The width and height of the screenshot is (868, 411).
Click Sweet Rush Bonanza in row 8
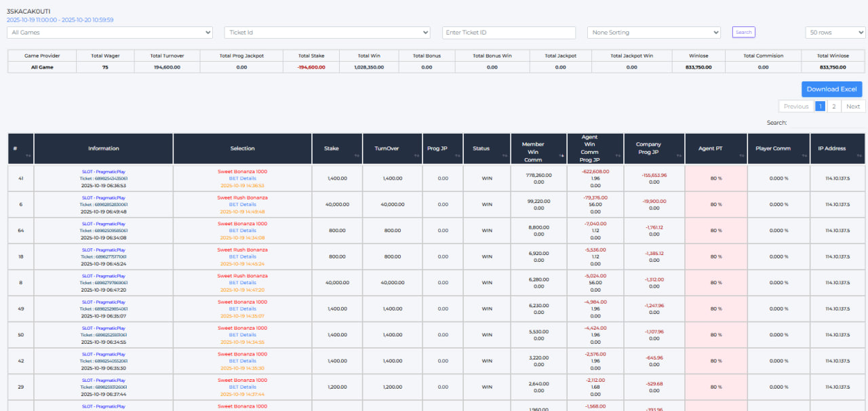(243, 276)
